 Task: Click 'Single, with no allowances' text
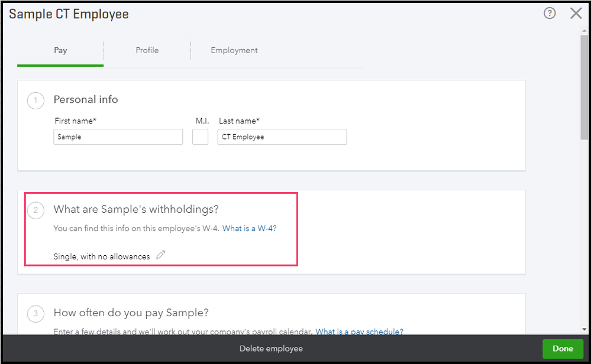101,256
